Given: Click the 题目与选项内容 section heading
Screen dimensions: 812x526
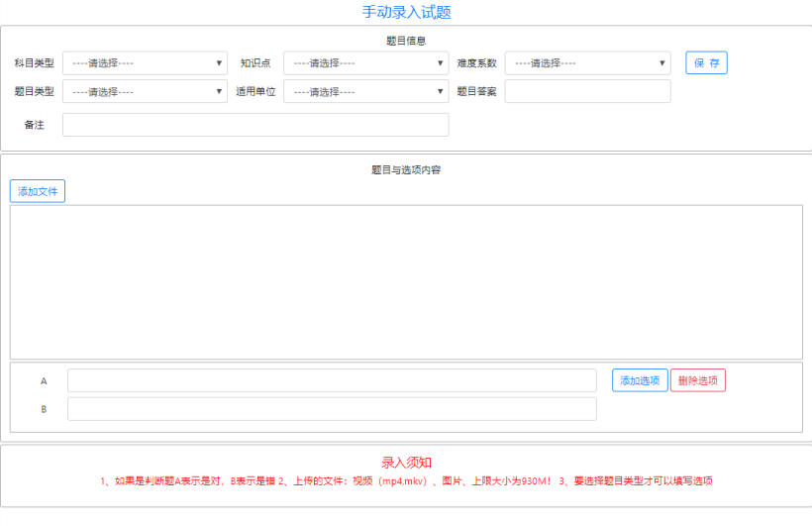Looking at the screenshot, I should [x=406, y=170].
